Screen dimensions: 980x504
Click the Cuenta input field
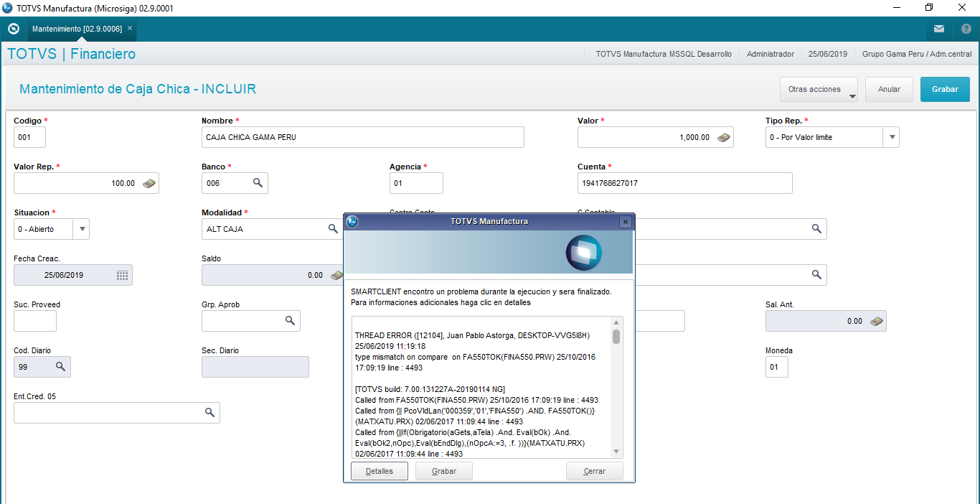tap(685, 183)
